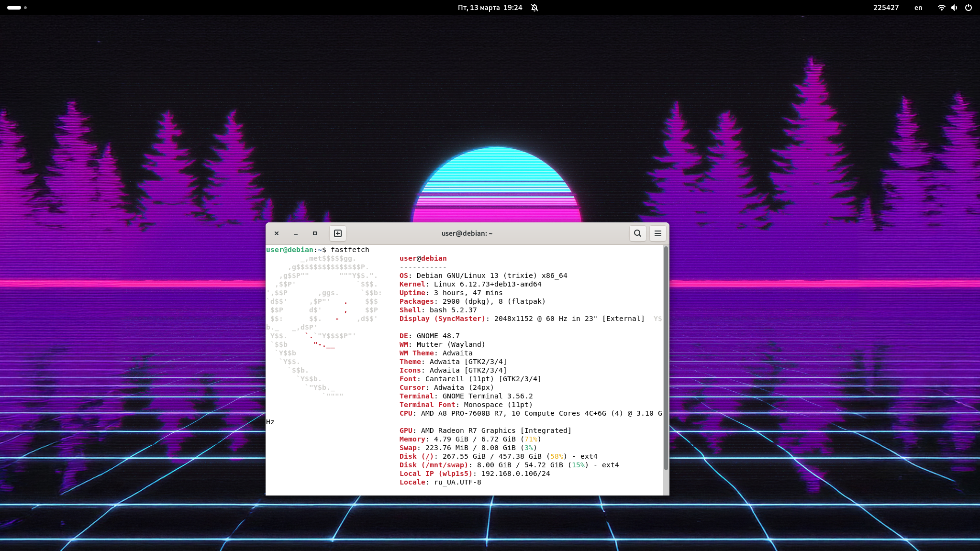Image resolution: width=980 pixels, height=551 pixels.
Task: Click the Disk (/mnt/swap) line
Action: coord(509,465)
